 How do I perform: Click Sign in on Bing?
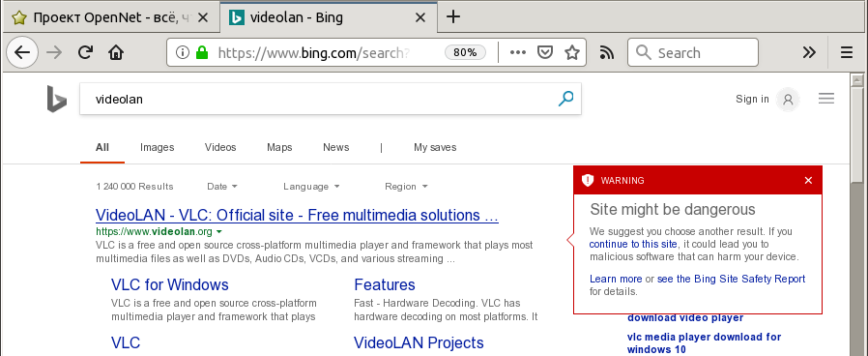(x=752, y=99)
